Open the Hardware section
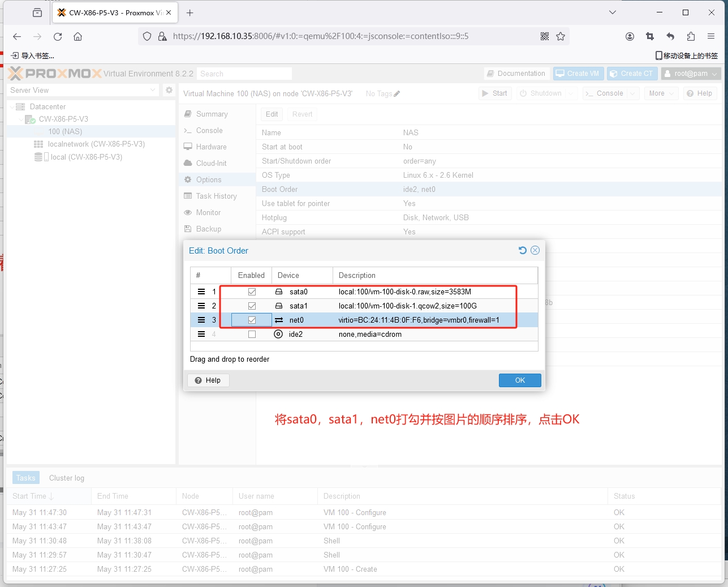This screenshot has height=587, width=728. (218, 147)
